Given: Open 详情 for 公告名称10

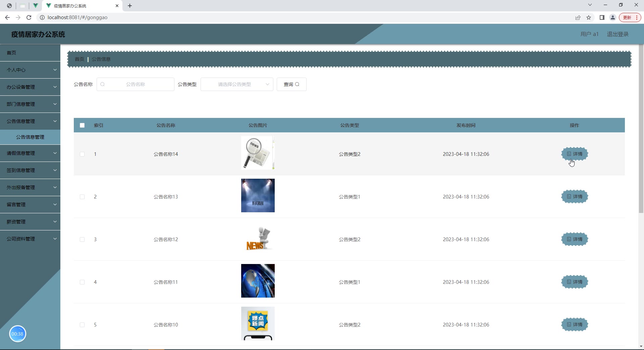Looking at the screenshot, I should (x=575, y=324).
